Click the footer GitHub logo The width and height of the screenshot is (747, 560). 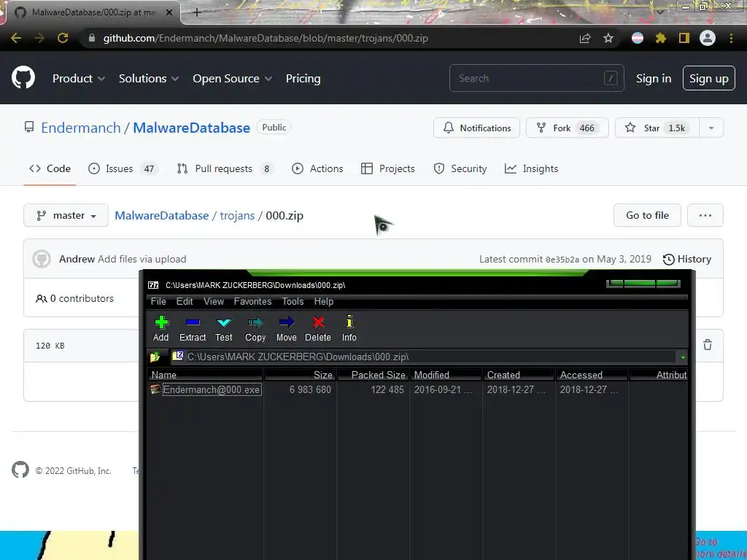[x=20, y=470]
